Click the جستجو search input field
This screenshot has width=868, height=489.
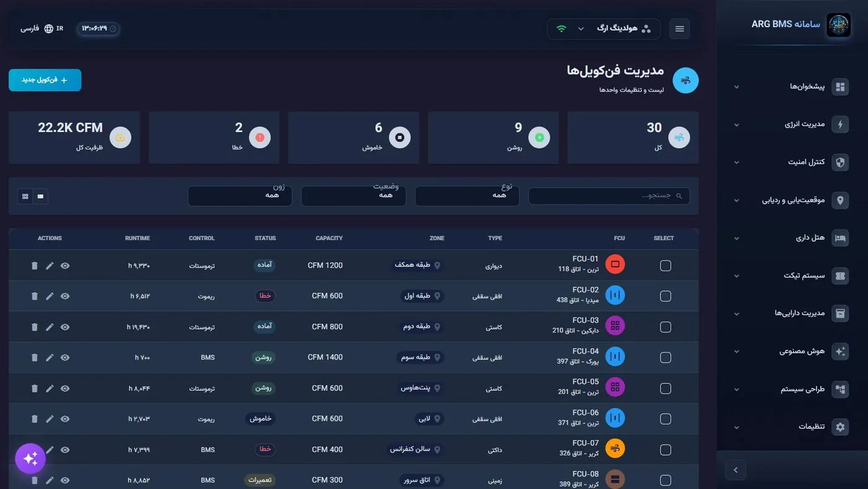coord(609,196)
